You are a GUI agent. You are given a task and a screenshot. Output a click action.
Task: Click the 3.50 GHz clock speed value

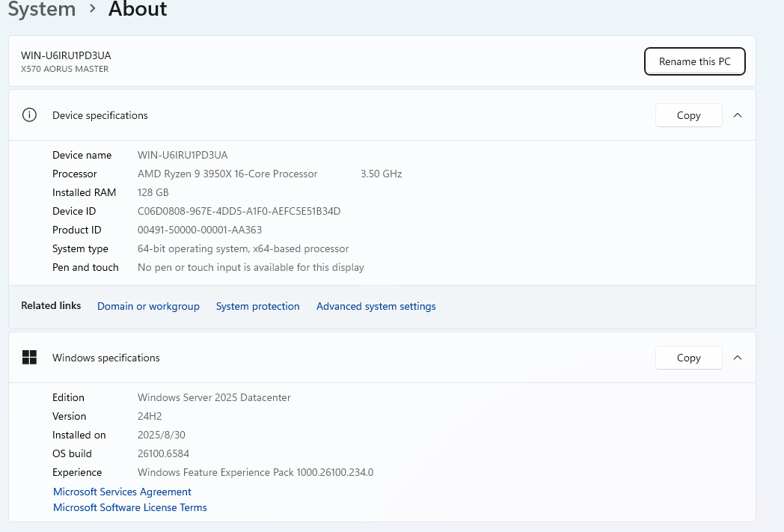tap(382, 174)
